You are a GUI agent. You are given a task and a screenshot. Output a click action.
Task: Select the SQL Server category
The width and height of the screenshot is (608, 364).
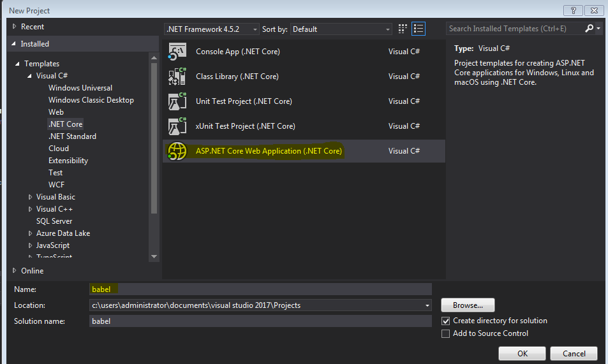pos(54,221)
